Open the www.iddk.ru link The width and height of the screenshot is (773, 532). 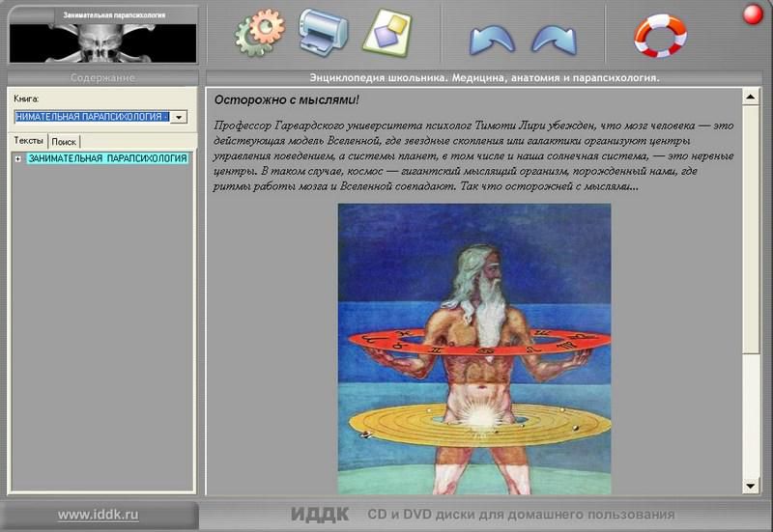(98, 515)
